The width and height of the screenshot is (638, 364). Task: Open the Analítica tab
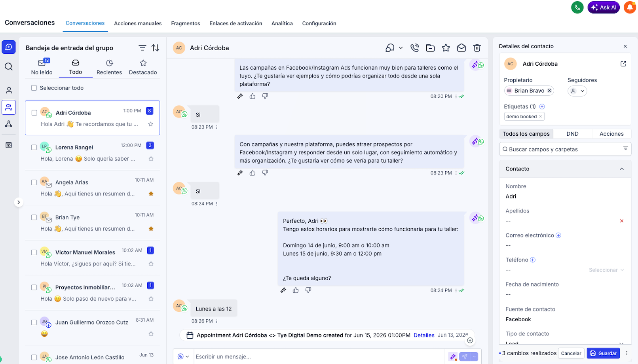pyautogui.click(x=282, y=23)
